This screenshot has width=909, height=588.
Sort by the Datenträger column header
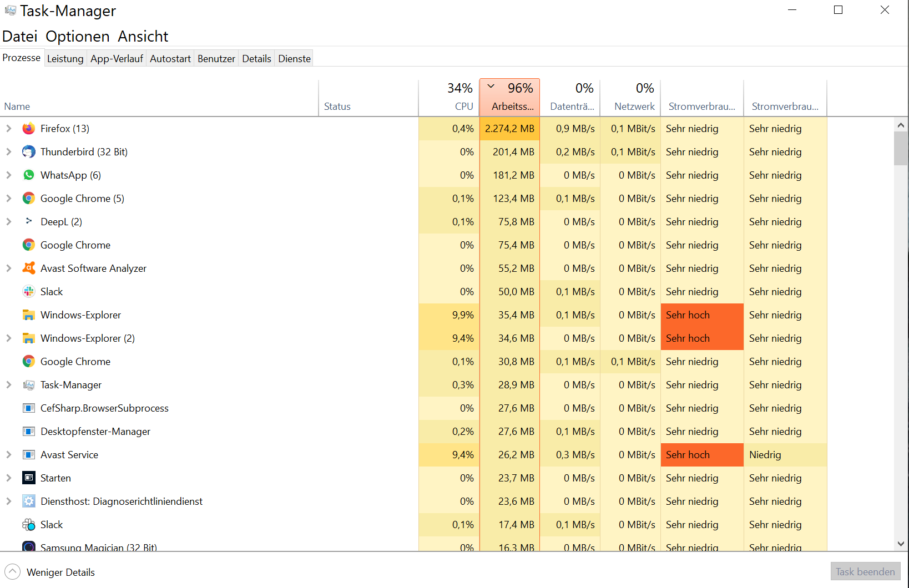(x=570, y=98)
